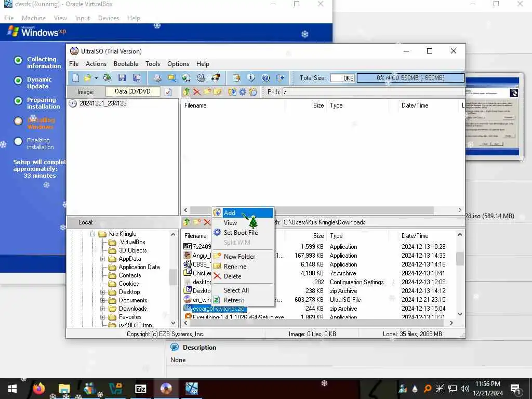Click the Burn CD/DVD image icon
This screenshot has width=532, height=399.
tap(216, 78)
